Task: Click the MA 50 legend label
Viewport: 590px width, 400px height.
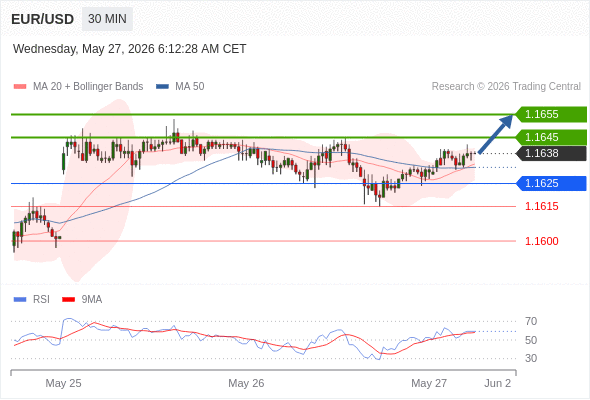Action: [x=190, y=87]
